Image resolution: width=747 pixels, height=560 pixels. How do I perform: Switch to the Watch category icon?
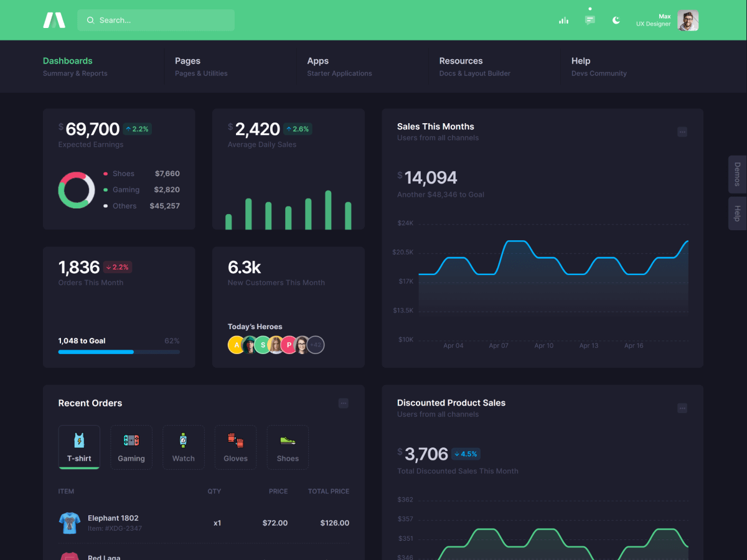[184, 447]
